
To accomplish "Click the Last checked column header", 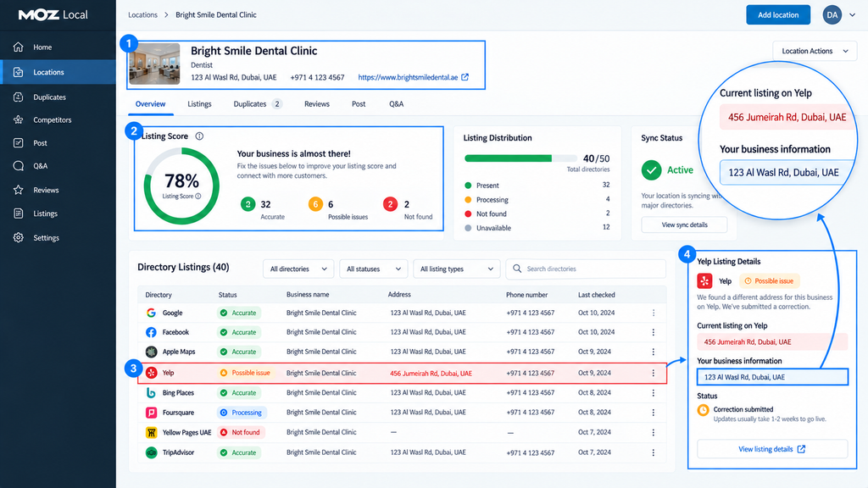I will pos(596,295).
